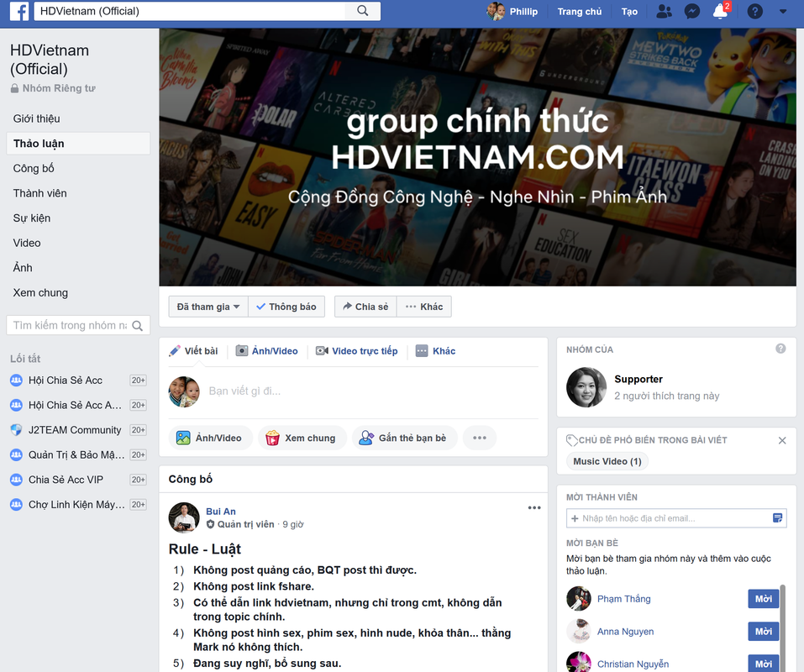Open the help question mark icon in top bar
804x672 pixels.
point(754,11)
